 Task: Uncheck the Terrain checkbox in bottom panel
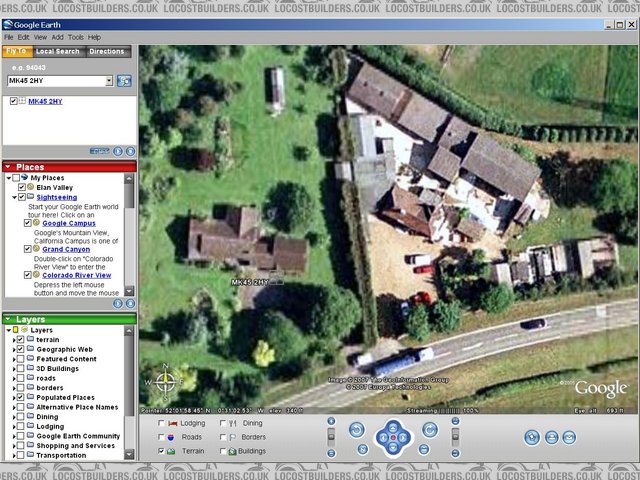click(162, 452)
